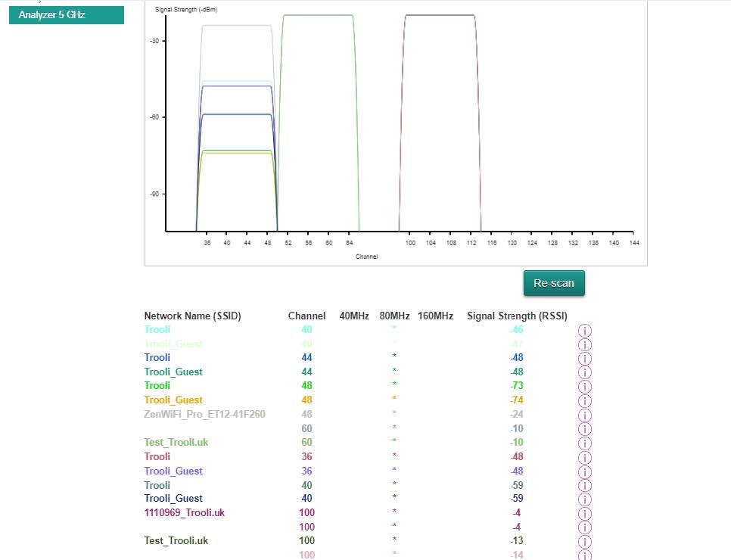Open info icon for 1110969_Trooli.uk network
The height and width of the screenshot is (560, 731).
584,513
